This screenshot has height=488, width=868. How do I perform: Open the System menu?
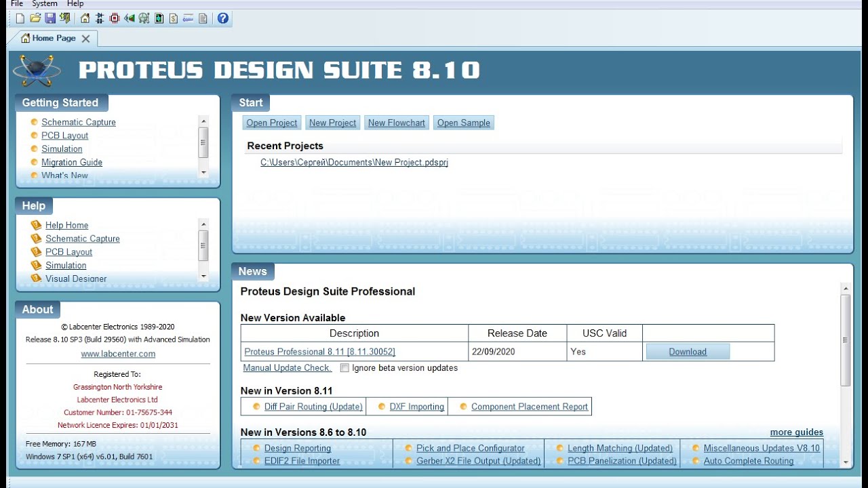[x=45, y=3]
